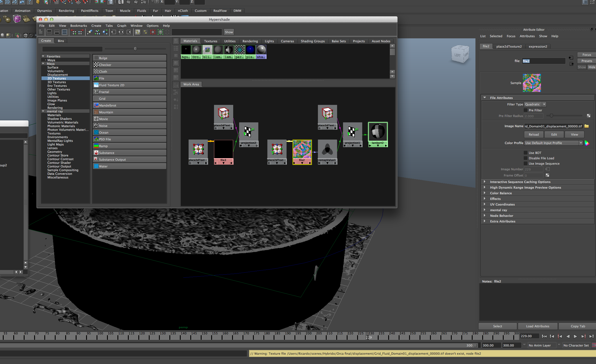The image size is (596, 364).
Task: Open the Filter Type dropdown
Action: coord(535,104)
